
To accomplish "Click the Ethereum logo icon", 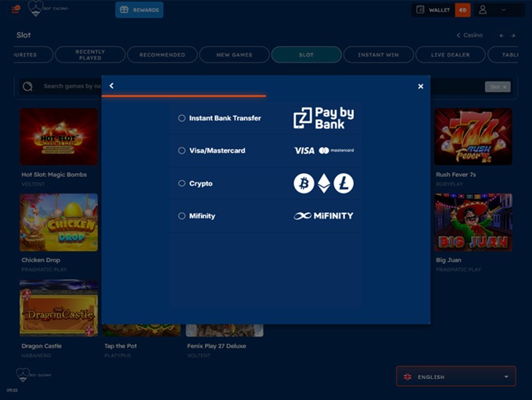I will [x=324, y=183].
